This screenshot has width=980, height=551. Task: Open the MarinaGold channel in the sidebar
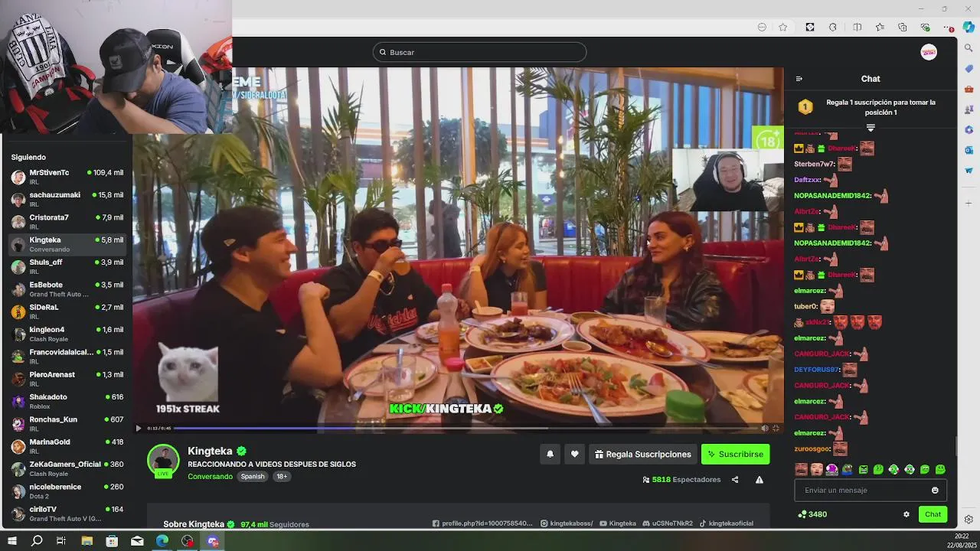coord(67,446)
